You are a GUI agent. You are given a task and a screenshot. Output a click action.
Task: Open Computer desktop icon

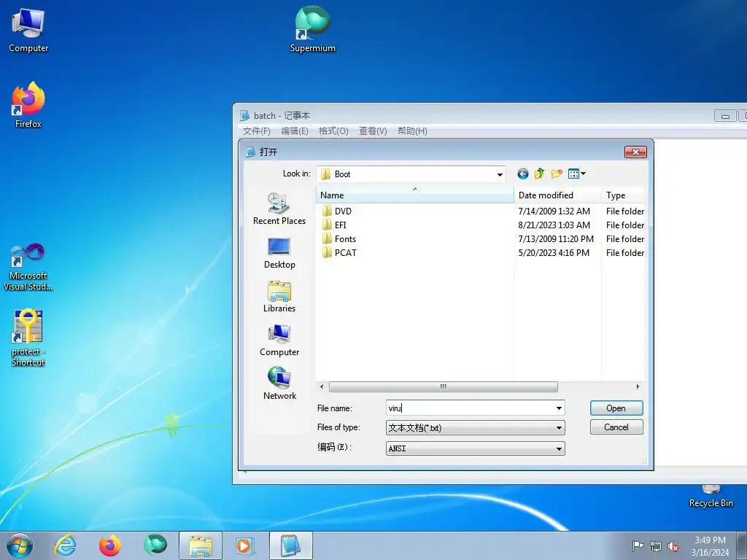28,31
